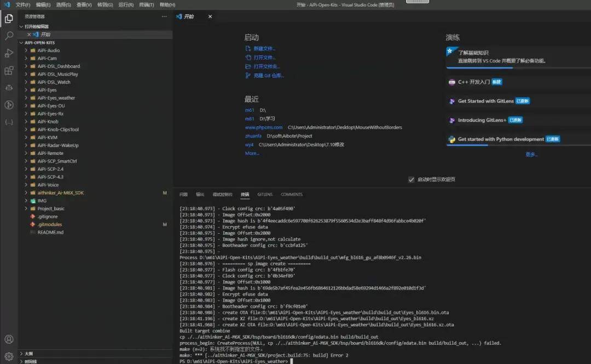Switch to the COMMENTS panel tab

(x=291, y=195)
